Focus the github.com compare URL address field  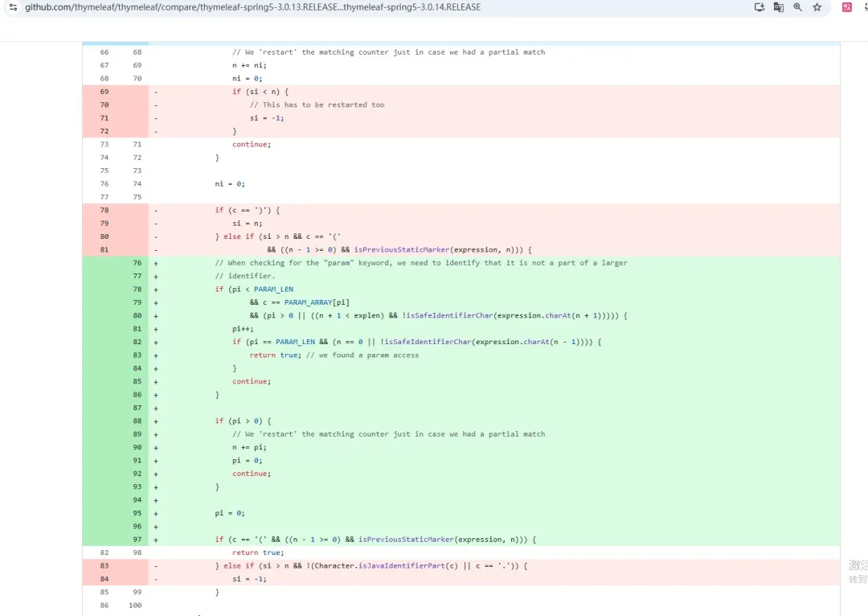pos(252,7)
